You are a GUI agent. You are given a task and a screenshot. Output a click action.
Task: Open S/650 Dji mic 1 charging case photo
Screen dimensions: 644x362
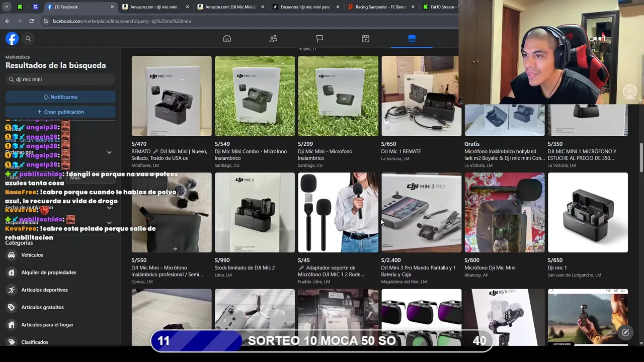click(588, 213)
